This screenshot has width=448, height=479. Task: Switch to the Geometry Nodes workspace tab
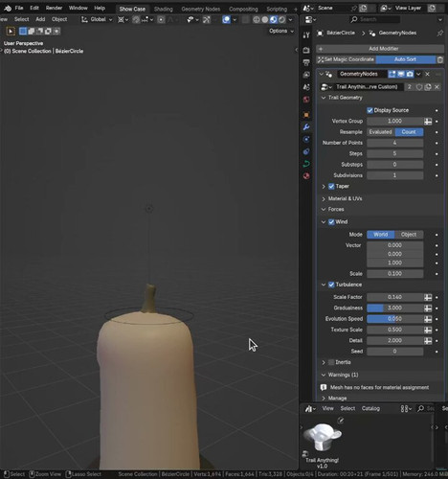201,10
